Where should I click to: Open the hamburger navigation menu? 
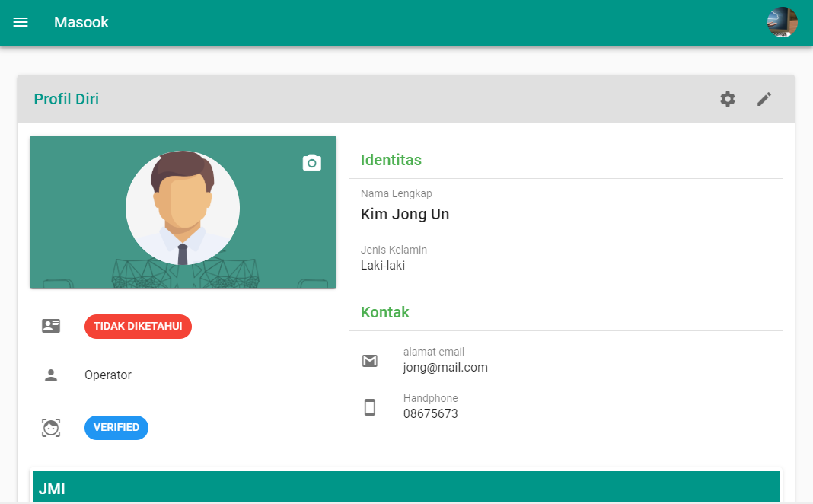(21, 23)
